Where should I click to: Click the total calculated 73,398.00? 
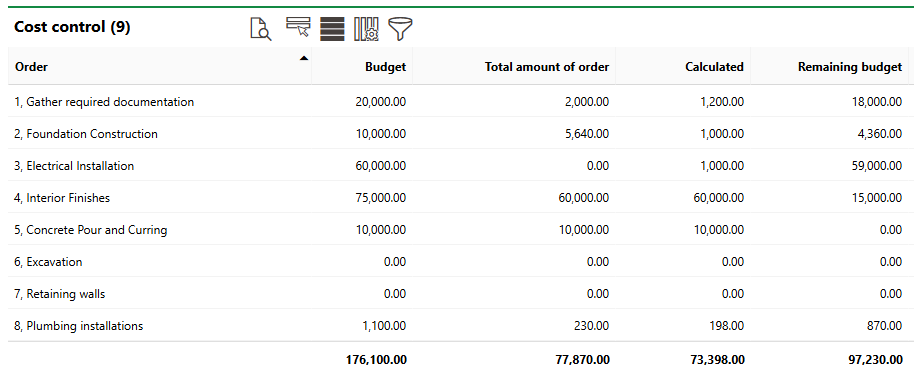[x=718, y=360]
